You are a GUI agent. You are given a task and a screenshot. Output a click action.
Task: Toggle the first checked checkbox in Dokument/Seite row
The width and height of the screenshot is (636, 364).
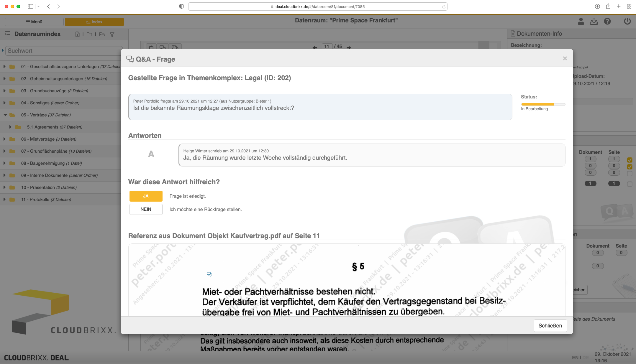[x=630, y=160]
